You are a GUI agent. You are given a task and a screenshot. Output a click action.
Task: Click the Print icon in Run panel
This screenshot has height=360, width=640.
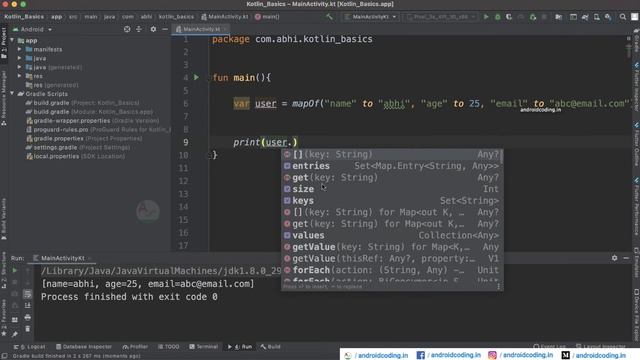tap(27, 317)
